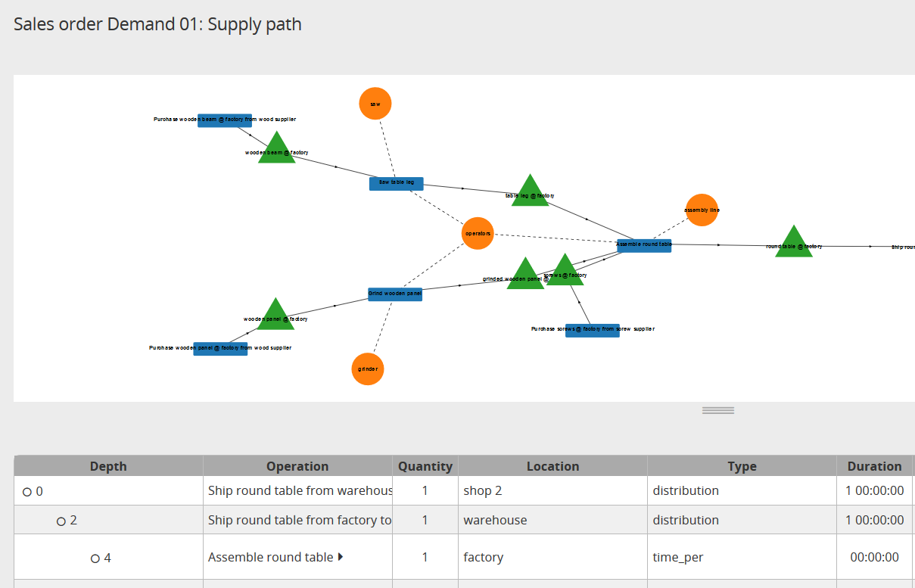Sort by the Operation column header
The height and width of the screenshot is (588, 915).
[297, 466]
